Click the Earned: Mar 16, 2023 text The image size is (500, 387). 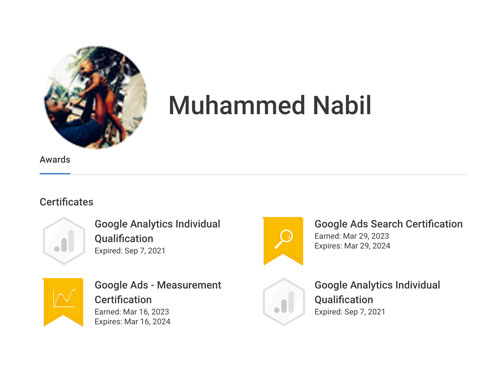(132, 312)
